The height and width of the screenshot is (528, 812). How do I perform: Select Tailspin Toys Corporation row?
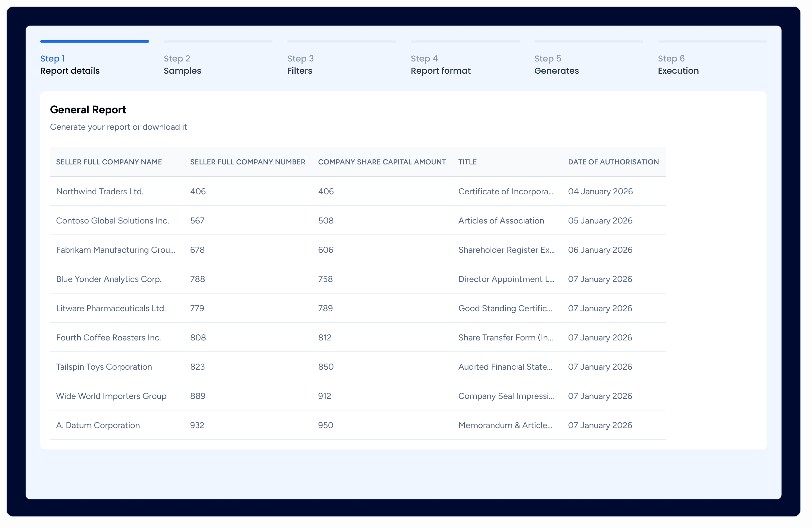click(104, 367)
